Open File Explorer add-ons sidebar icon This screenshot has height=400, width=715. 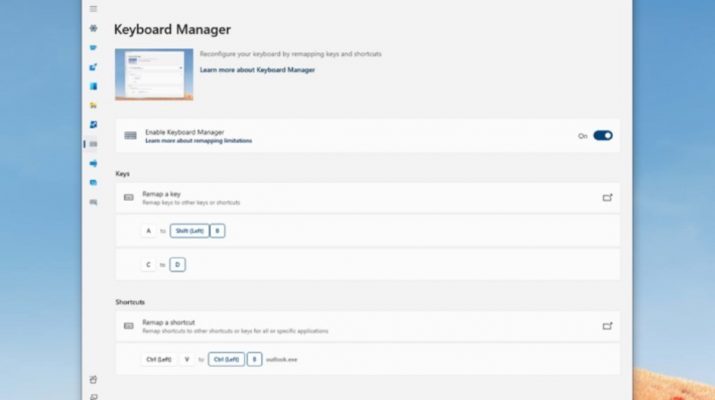93,105
